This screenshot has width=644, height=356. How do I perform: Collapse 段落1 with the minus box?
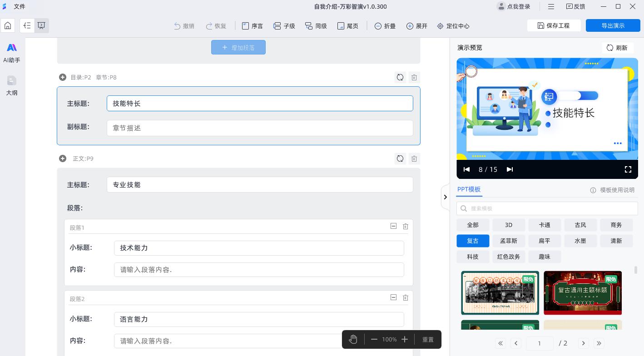click(393, 226)
